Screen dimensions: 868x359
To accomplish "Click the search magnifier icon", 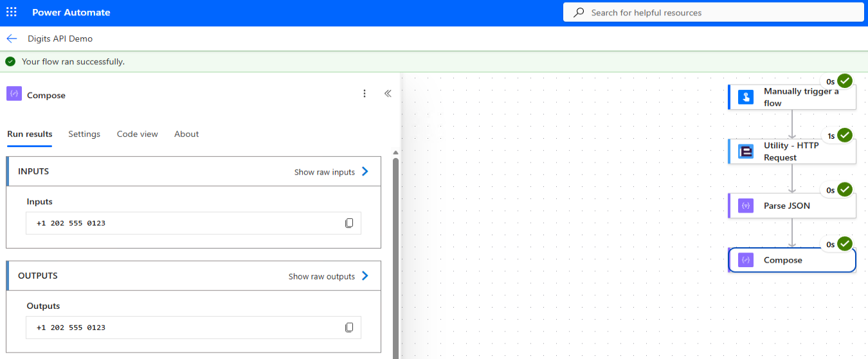I will [579, 12].
